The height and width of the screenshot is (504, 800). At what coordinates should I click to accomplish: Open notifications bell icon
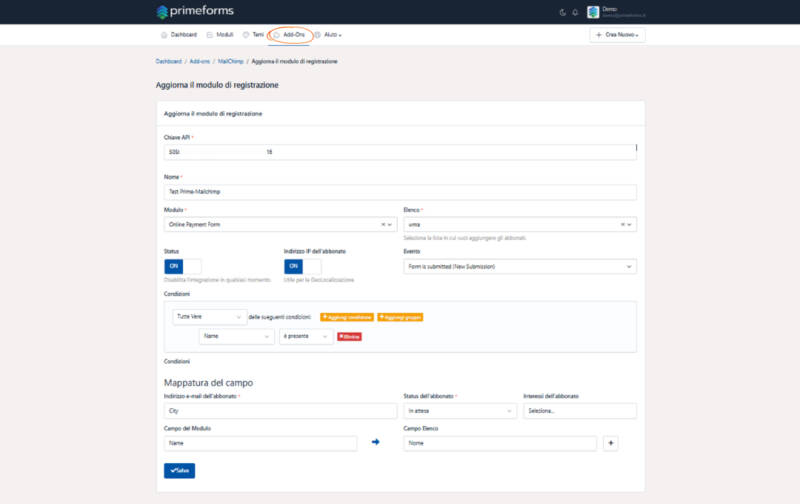tap(575, 12)
